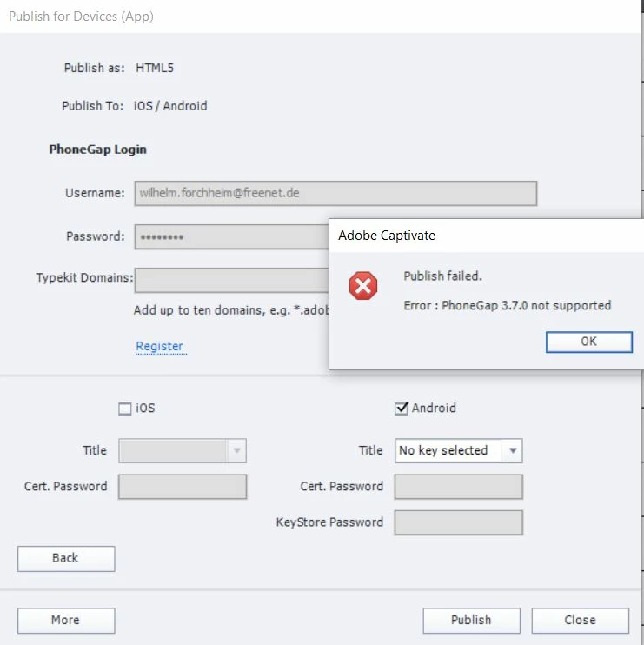Click 'Publish for Devices (App)' window title

81,17
